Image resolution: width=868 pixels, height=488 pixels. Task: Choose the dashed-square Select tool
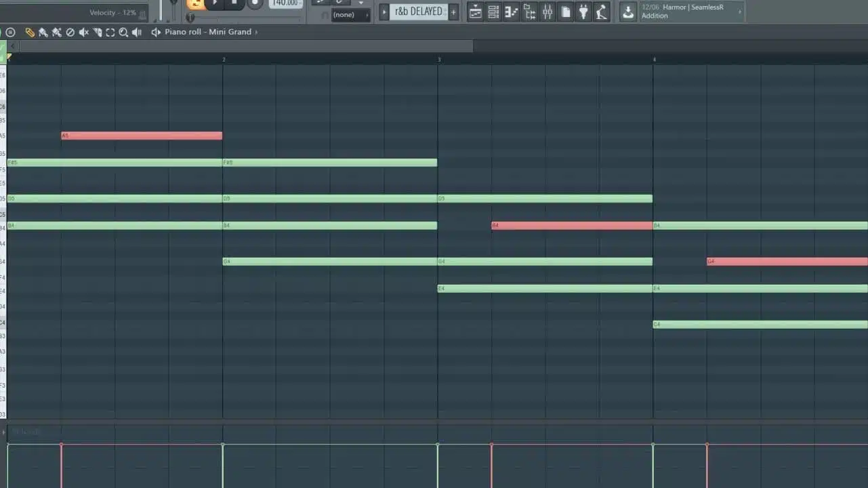coord(110,32)
